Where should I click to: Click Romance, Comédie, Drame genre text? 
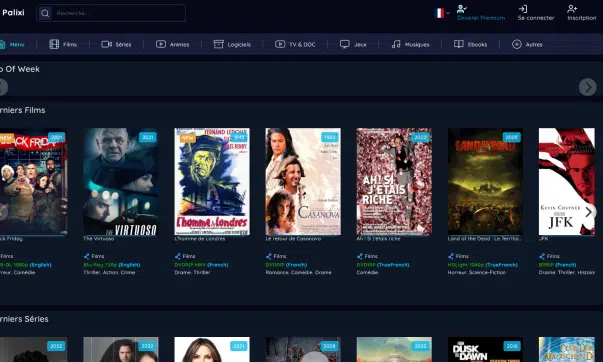298,272
